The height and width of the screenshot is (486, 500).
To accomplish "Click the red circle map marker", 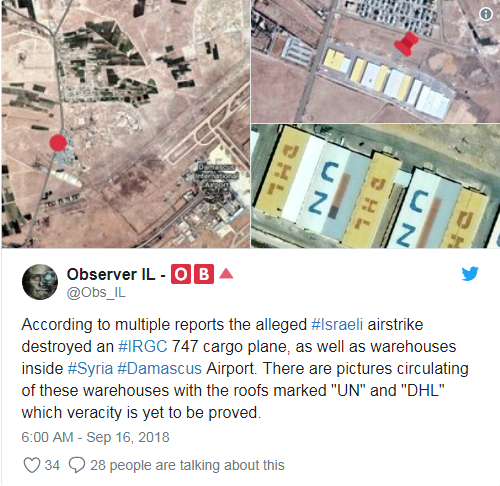I will tap(58, 143).
